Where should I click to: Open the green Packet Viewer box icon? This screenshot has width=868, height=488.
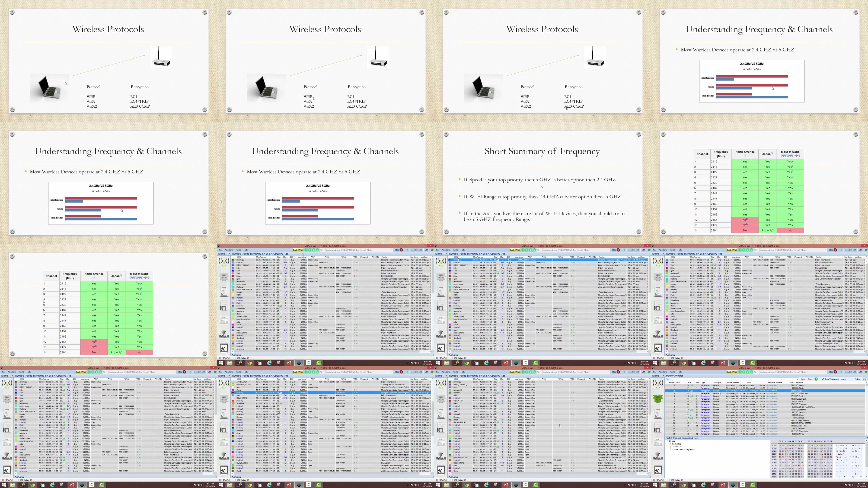[x=658, y=399]
